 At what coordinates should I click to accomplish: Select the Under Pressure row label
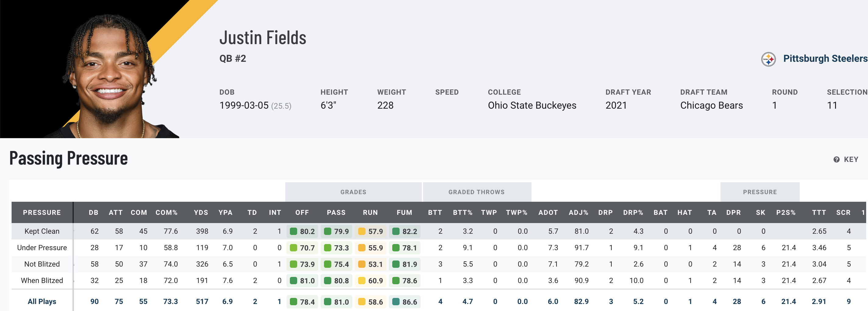coord(42,248)
